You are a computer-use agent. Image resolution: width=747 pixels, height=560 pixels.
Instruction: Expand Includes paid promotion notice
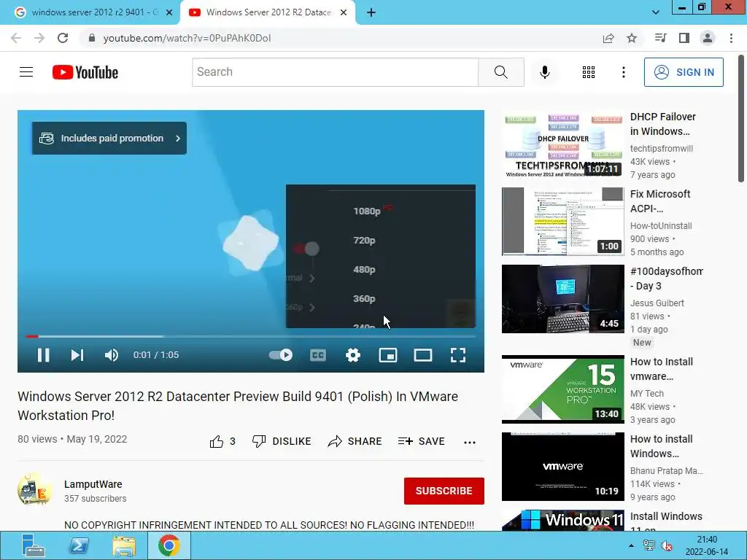click(109, 138)
